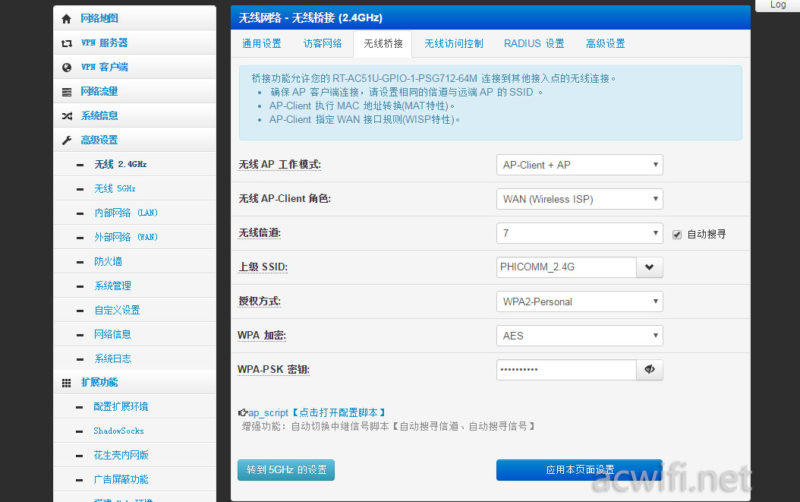Open VPN 客户端 in the sidebar
800x502 pixels.
point(135,67)
